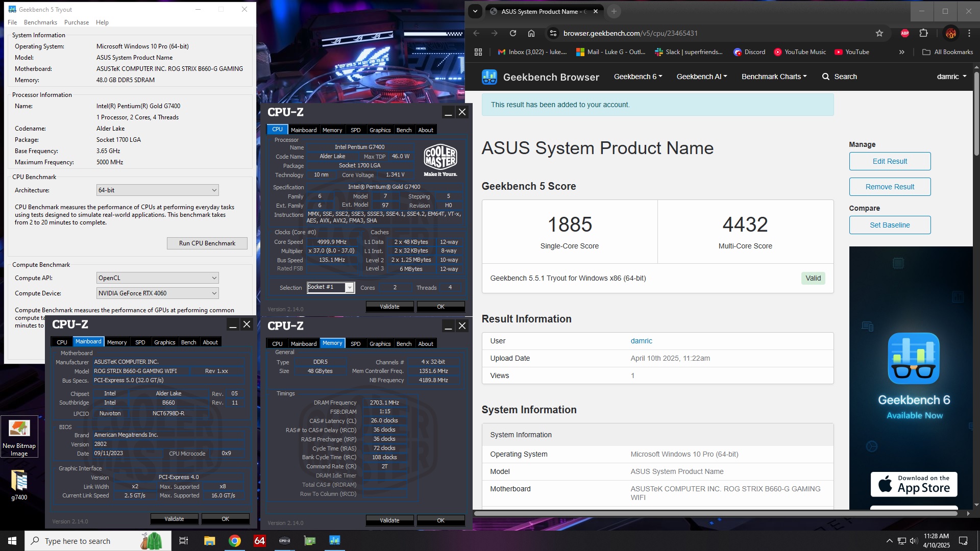Click OK in Mainboard CPU-Z window
980x551 pixels.
(225, 519)
